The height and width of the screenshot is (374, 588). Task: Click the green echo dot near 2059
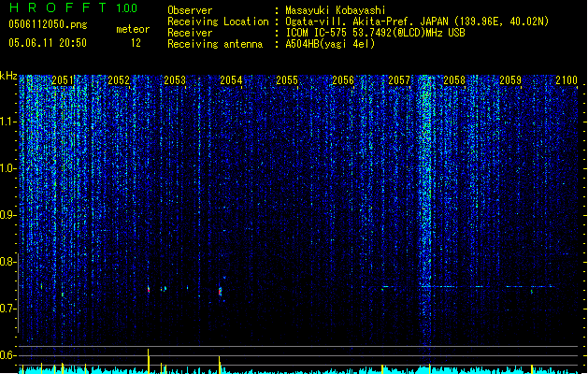pos(532,291)
